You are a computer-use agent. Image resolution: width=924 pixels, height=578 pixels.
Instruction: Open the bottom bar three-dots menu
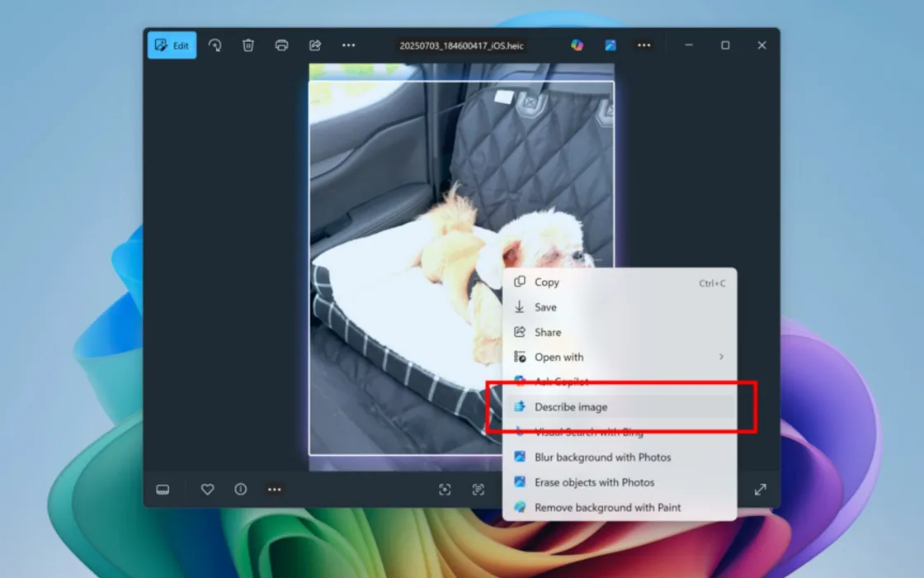pos(275,490)
